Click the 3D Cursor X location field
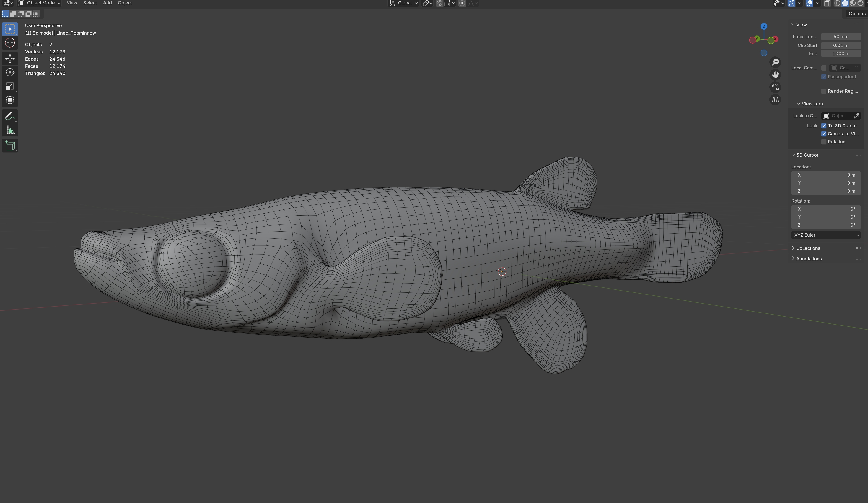The image size is (868, 503). pos(826,175)
